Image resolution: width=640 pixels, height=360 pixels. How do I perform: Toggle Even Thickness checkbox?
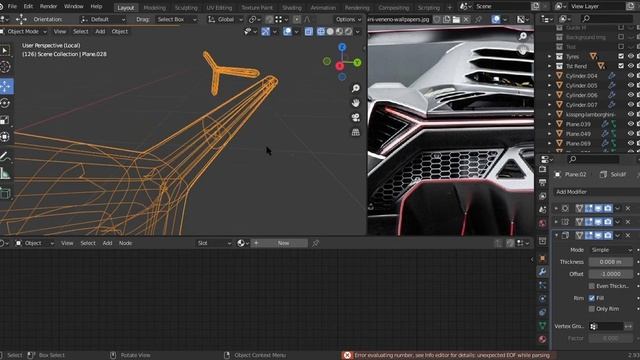[591, 286]
